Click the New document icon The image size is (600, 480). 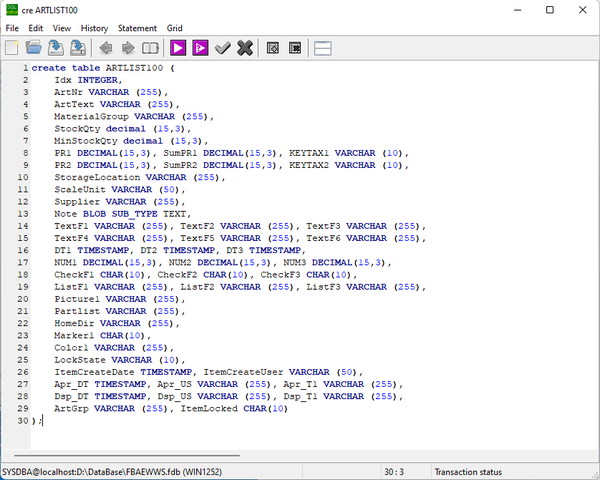[x=11, y=48]
